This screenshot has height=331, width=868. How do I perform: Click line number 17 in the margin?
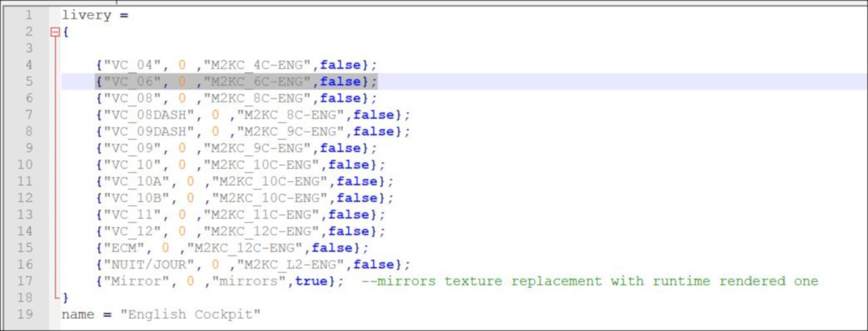tap(25, 281)
